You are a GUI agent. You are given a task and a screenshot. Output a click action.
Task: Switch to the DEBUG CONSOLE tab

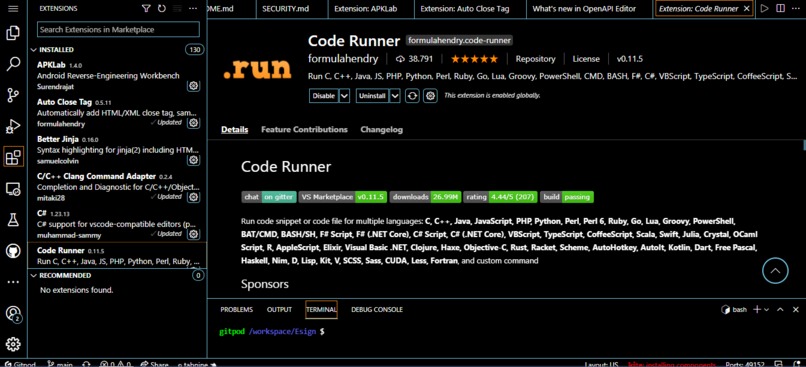[377, 309]
